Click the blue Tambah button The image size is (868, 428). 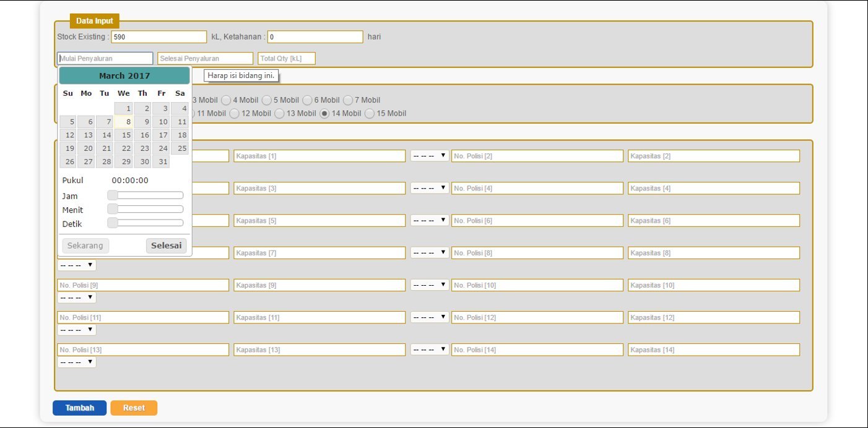pyautogui.click(x=79, y=408)
